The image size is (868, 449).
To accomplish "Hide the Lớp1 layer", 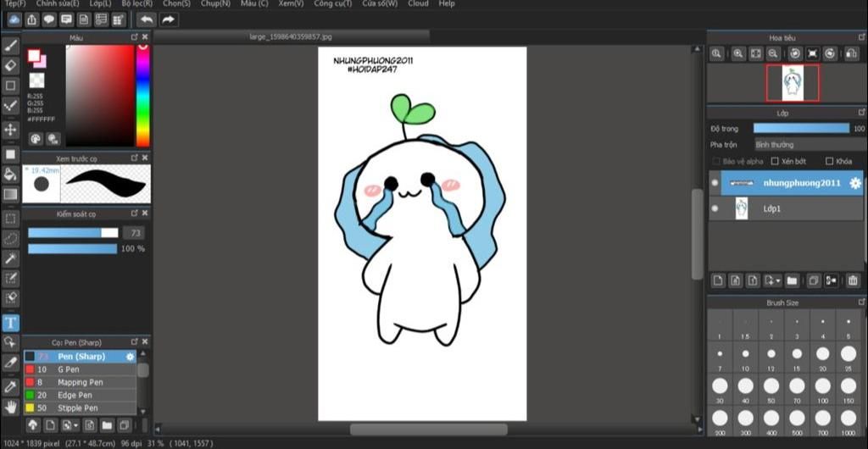I will (x=715, y=208).
